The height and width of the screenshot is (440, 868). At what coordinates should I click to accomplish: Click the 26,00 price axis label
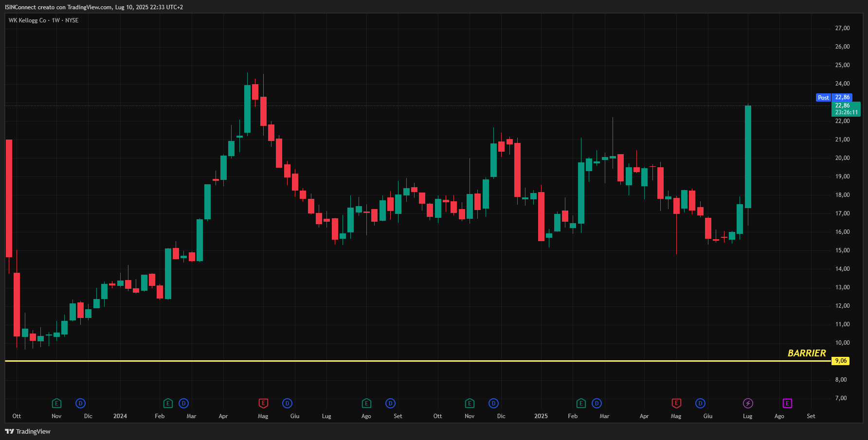pos(842,47)
